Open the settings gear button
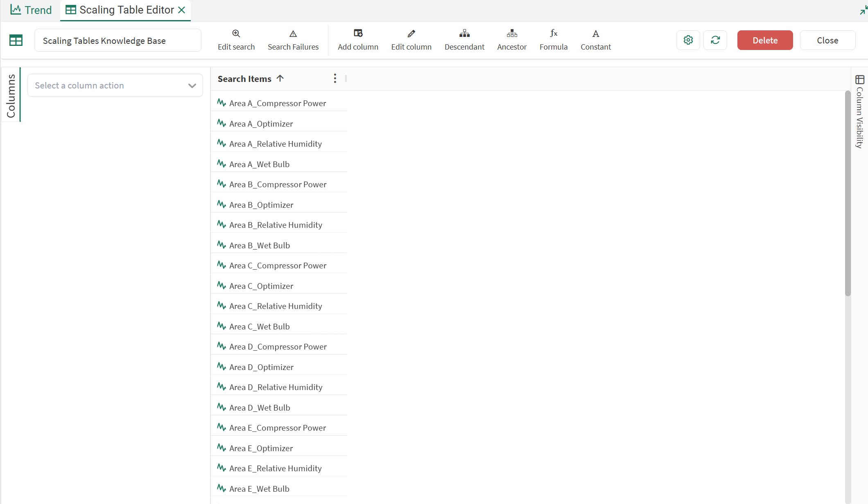The image size is (868, 504). tap(688, 40)
